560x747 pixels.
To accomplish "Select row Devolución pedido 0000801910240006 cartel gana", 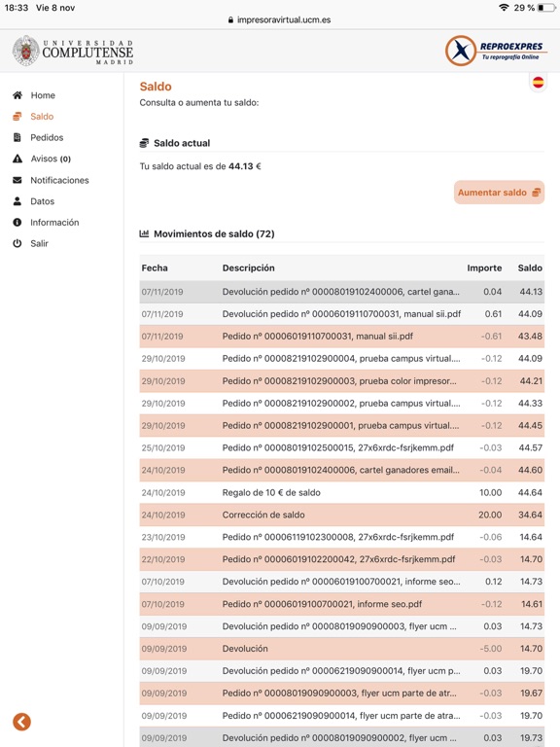I will 342,292.
